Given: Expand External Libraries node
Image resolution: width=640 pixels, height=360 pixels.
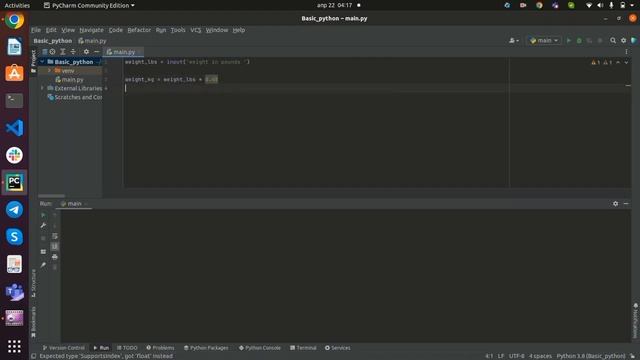Looking at the screenshot, I should (42, 88).
